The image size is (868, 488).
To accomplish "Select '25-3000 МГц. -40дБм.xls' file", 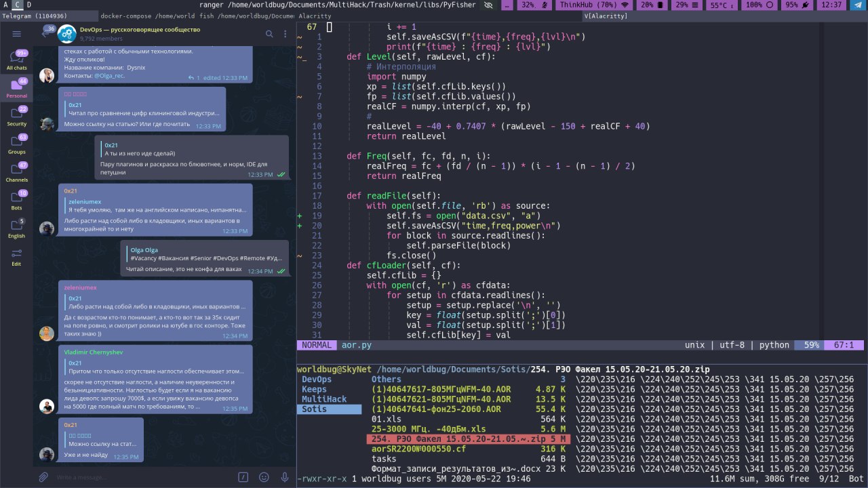I will [470, 429].
